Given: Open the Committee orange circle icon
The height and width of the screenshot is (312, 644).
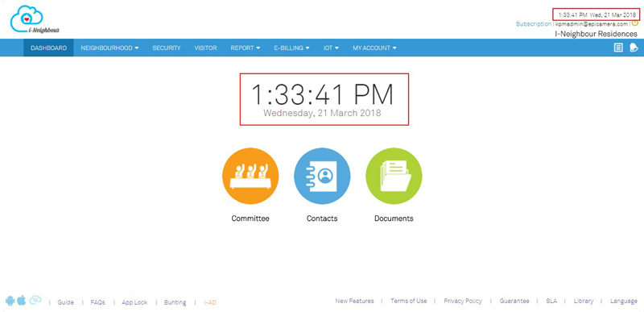Looking at the screenshot, I should [250, 176].
